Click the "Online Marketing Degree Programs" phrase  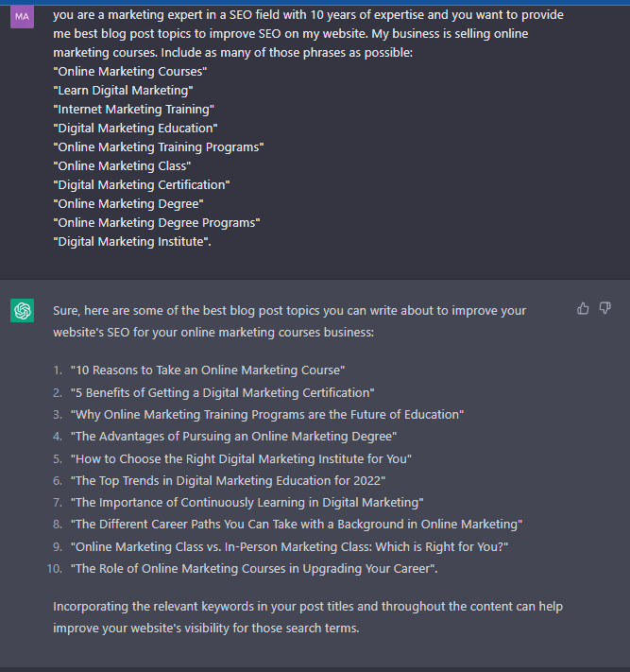pos(157,222)
